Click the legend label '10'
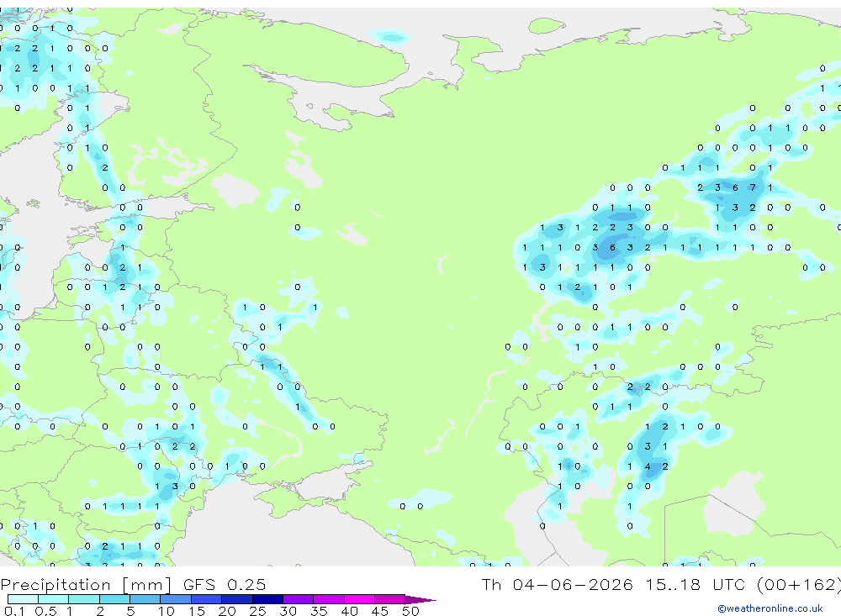This screenshot has height=616, width=841. (166, 611)
